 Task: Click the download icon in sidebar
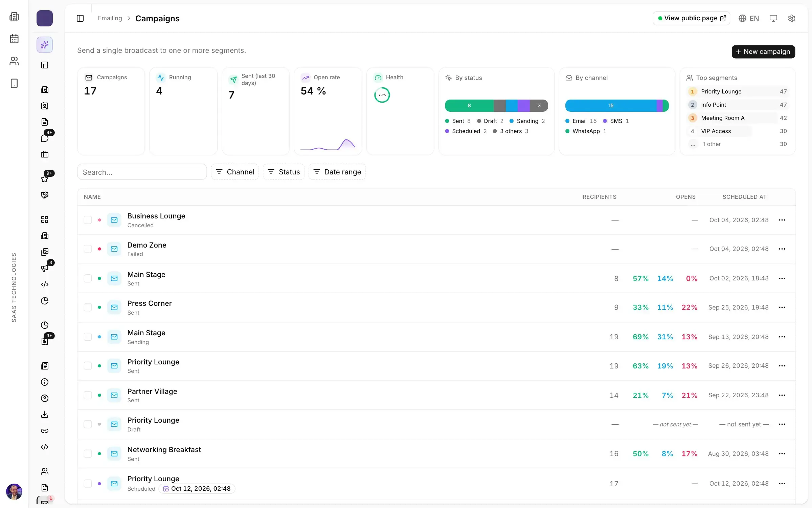coord(45,415)
